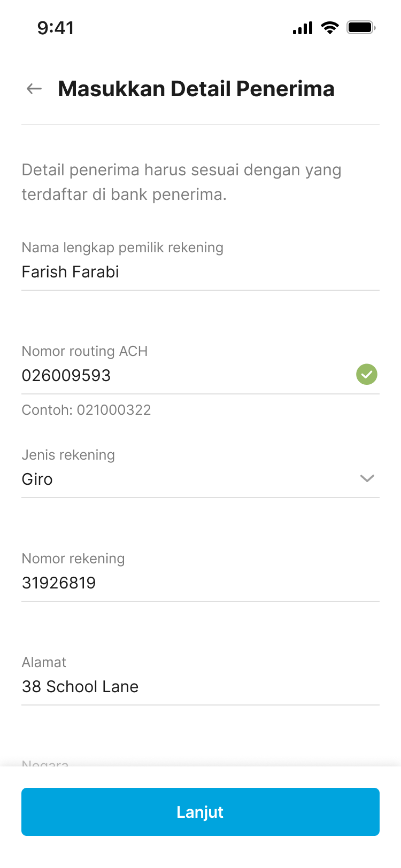Tap the Masukkan Detail Penerima page title
The image size is (401, 868).
click(x=196, y=89)
